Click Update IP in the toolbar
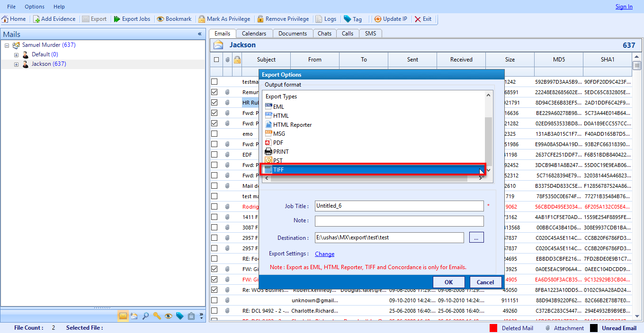The height and width of the screenshot is (333, 644). (x=391, y=19)
